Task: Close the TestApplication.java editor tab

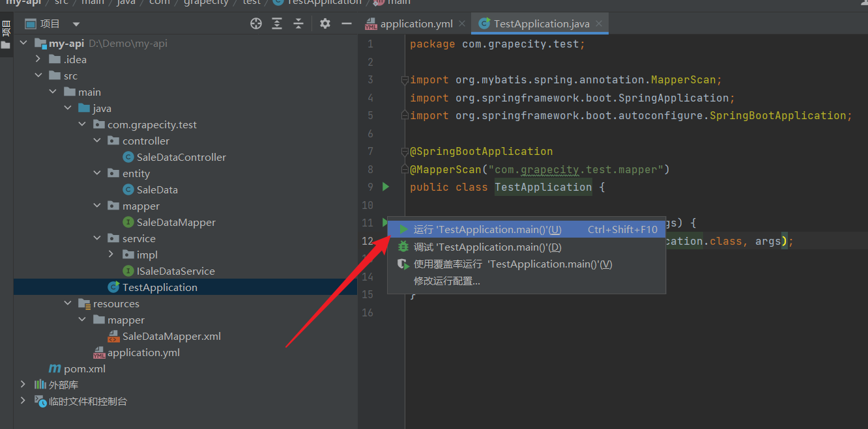Action: pos(599,24)
